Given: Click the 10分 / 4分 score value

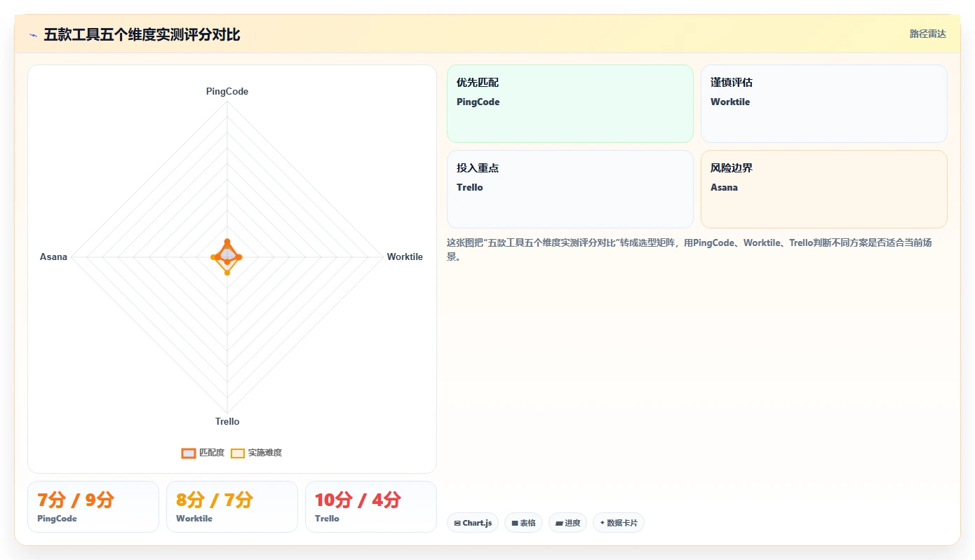Looking at the screenshot, I should (357, 500).
